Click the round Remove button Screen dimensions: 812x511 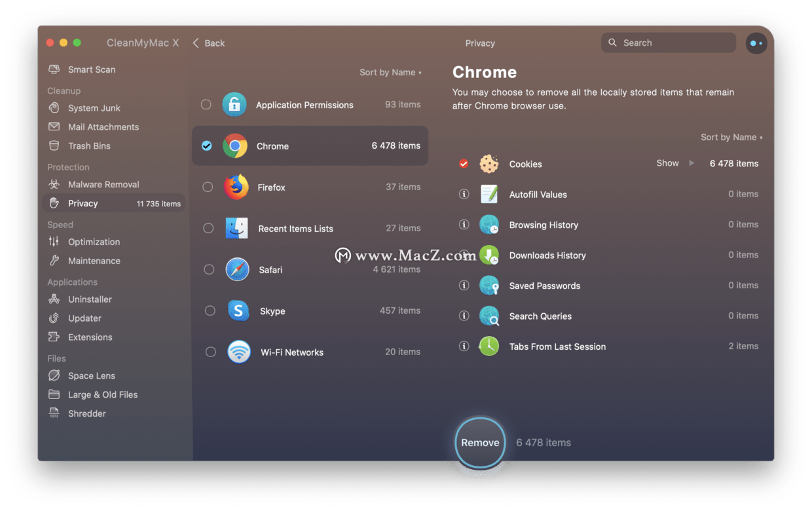click(x=480, y=443)
